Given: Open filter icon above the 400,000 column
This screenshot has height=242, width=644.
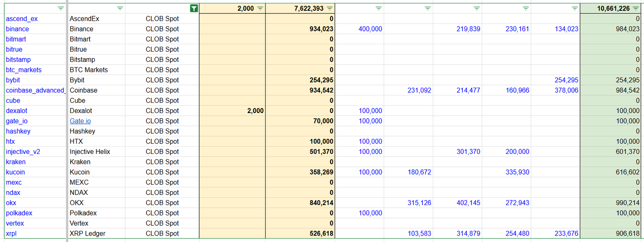Looking at the screenshot, I should pyautogui.click(x=378, y=8).
